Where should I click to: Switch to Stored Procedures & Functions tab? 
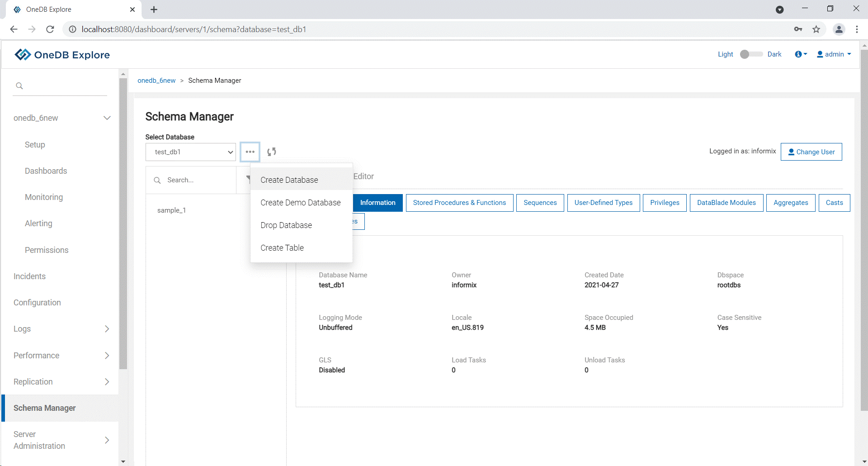coord(459,203)
